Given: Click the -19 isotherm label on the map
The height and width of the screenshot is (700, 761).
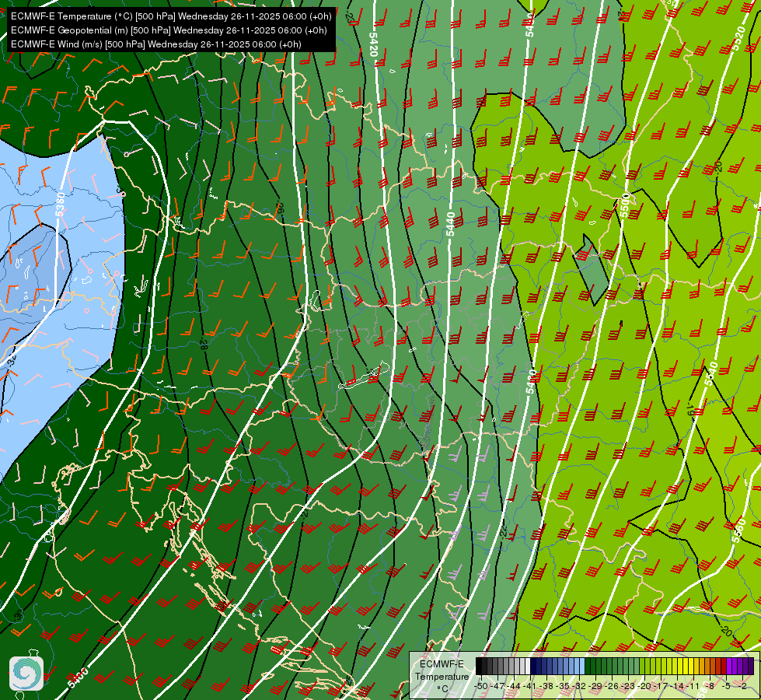Looking at the screenshot, I should 690,409.
